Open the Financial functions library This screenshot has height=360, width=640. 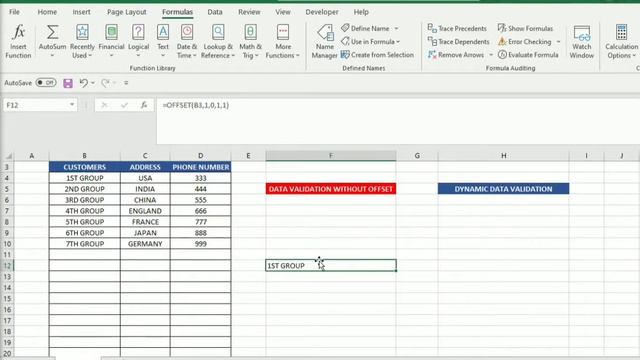pos(111,41)
